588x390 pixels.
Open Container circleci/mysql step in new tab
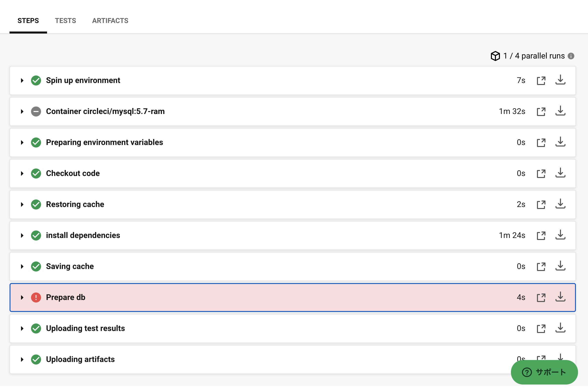pos(541,111)
